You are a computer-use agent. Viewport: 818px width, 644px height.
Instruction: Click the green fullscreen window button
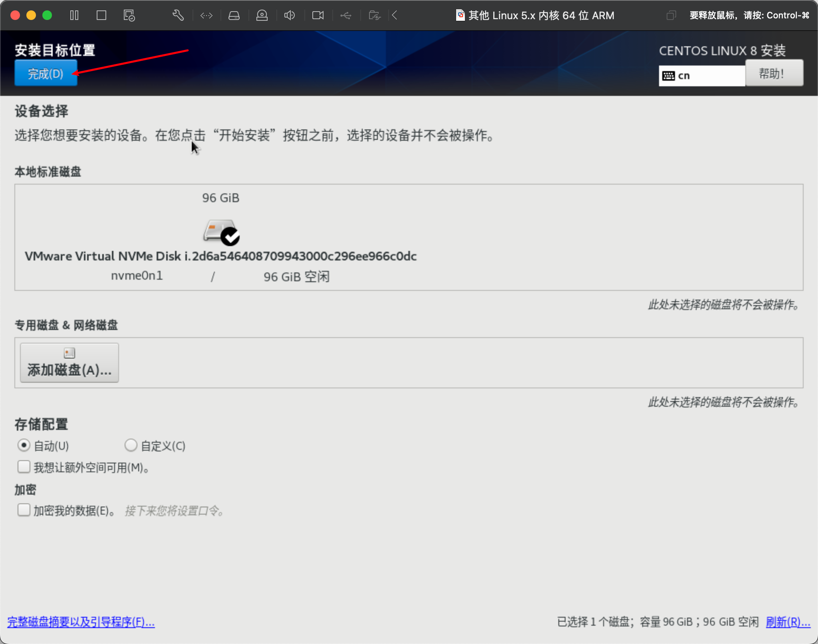coord(47,16)
